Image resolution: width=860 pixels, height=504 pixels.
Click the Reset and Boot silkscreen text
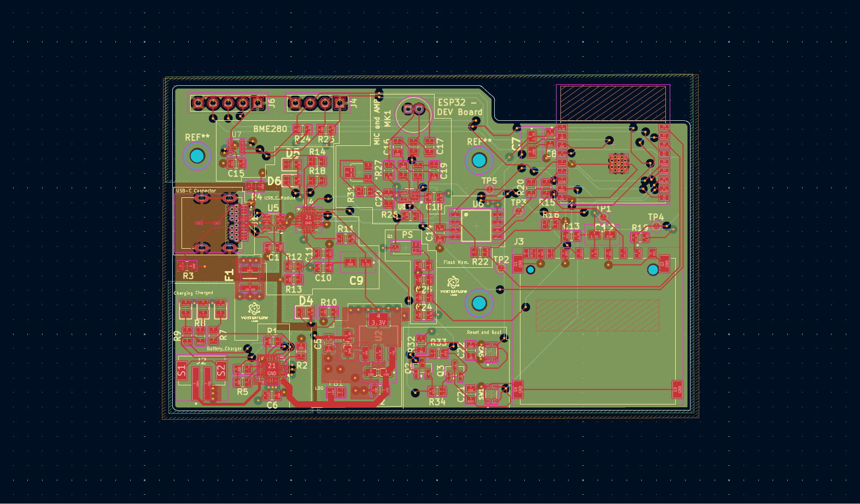[484, 332]
